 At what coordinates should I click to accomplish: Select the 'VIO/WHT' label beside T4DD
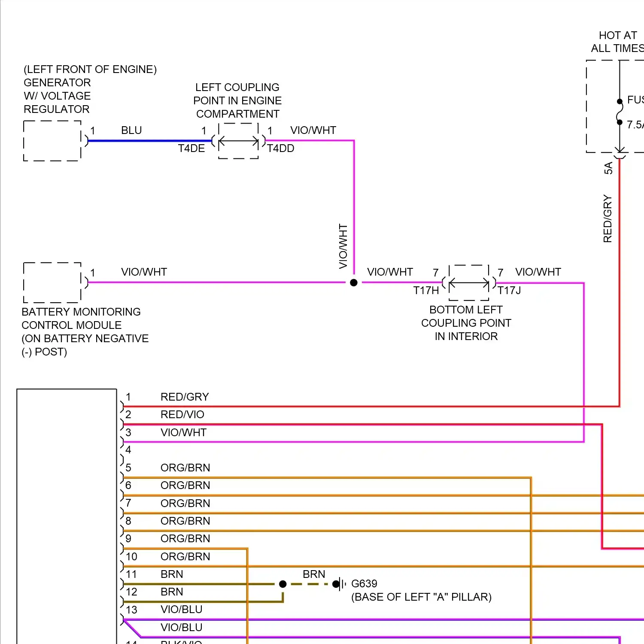pos(313,130)
